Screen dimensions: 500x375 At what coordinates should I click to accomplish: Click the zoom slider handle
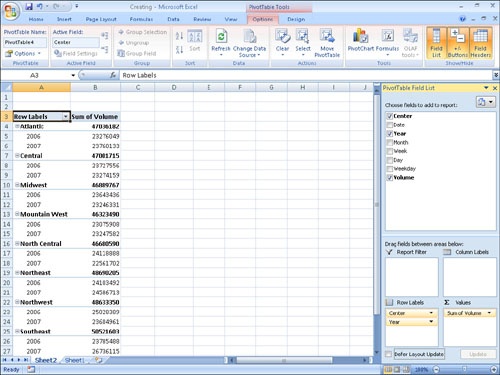[x=464, y=369]
